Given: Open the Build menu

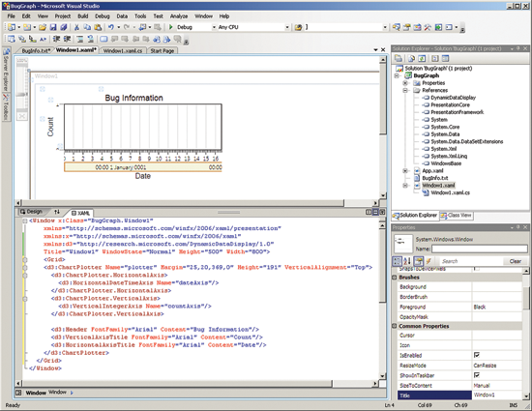Looking at the screenshot, I should pyautogui.click(x=82, y=15).
